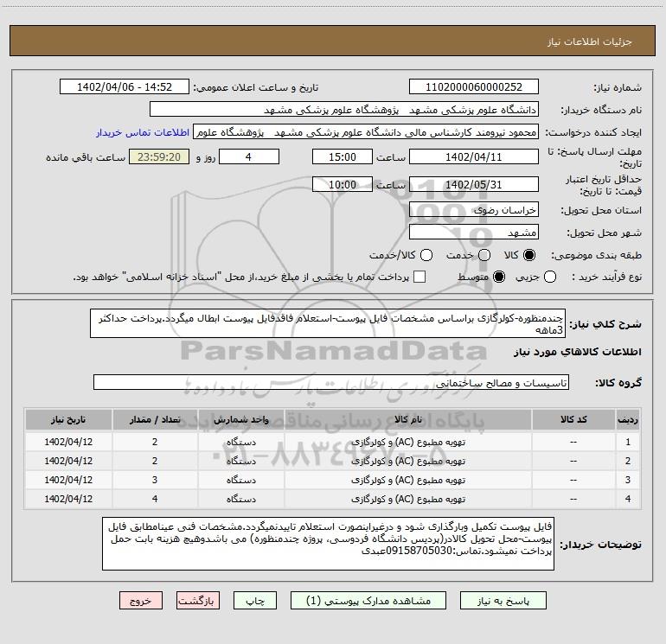
Task: Choose the جزیی purchase type radio
Action: tap(550, 277)
